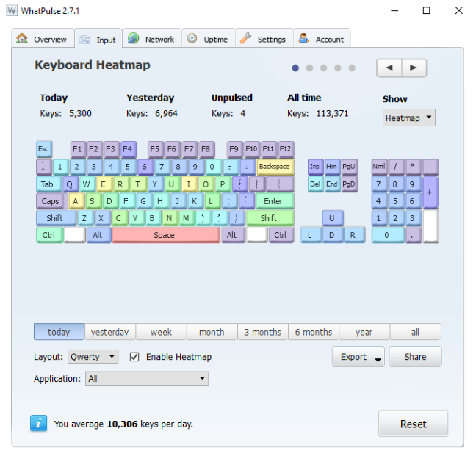Click the green right Shift key
The image size is (476, 459).
[x=270, y=217]
